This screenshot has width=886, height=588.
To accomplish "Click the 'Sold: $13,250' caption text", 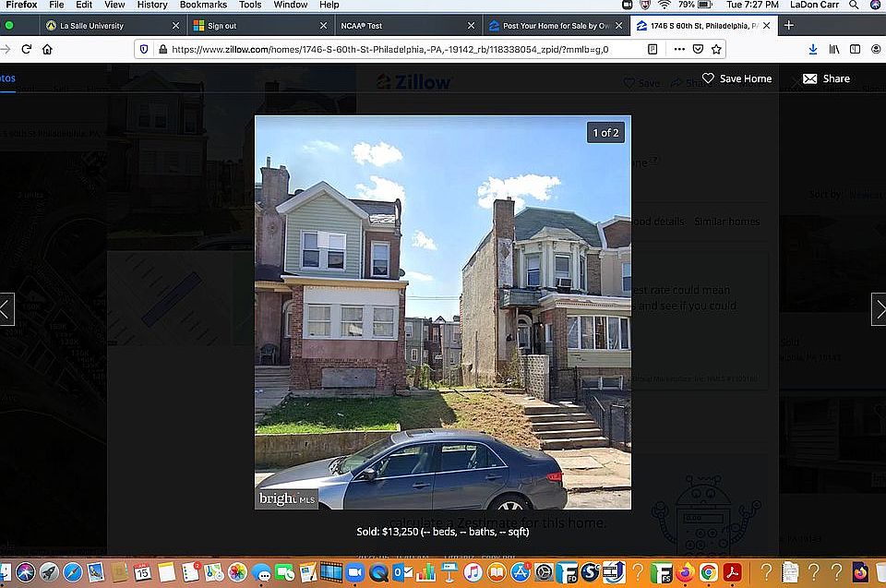I will click(443, 532).
